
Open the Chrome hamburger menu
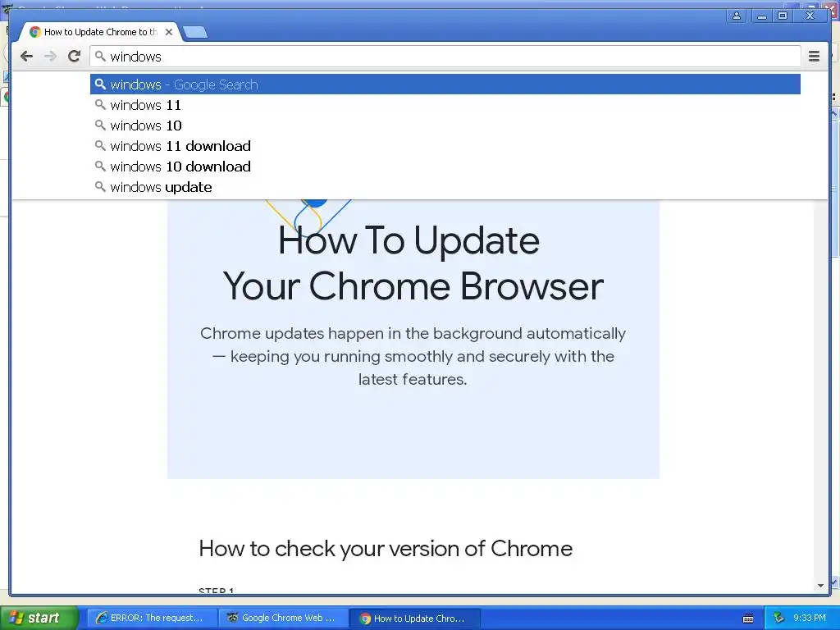814,57
